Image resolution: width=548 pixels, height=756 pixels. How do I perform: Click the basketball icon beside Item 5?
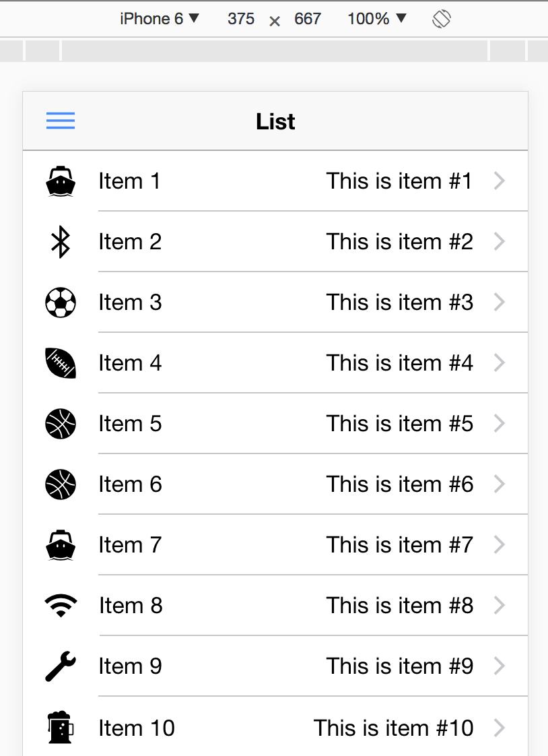point(61,424)
